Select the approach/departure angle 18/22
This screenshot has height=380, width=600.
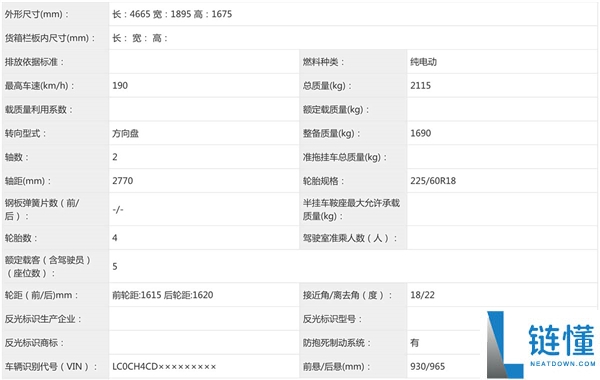[422, 295]
